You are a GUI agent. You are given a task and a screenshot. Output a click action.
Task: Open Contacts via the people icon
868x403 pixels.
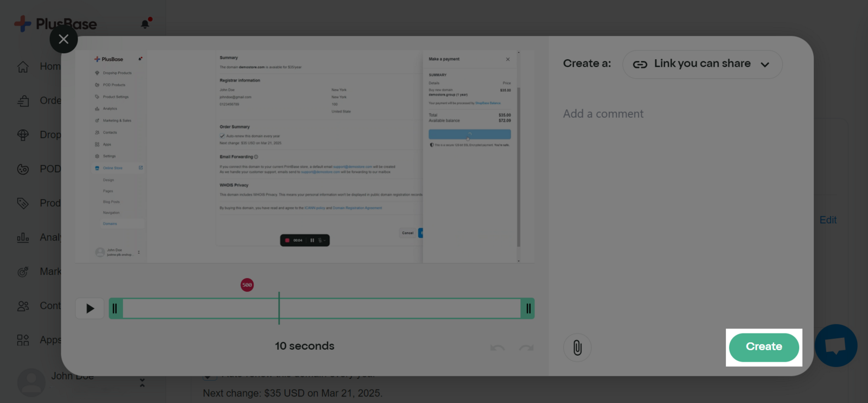tap(23, 306)
